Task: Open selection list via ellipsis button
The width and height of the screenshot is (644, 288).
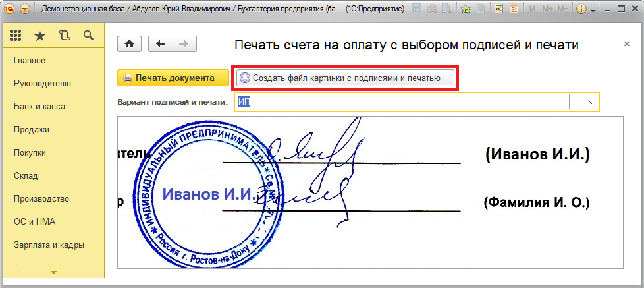Action: (576, 102)
